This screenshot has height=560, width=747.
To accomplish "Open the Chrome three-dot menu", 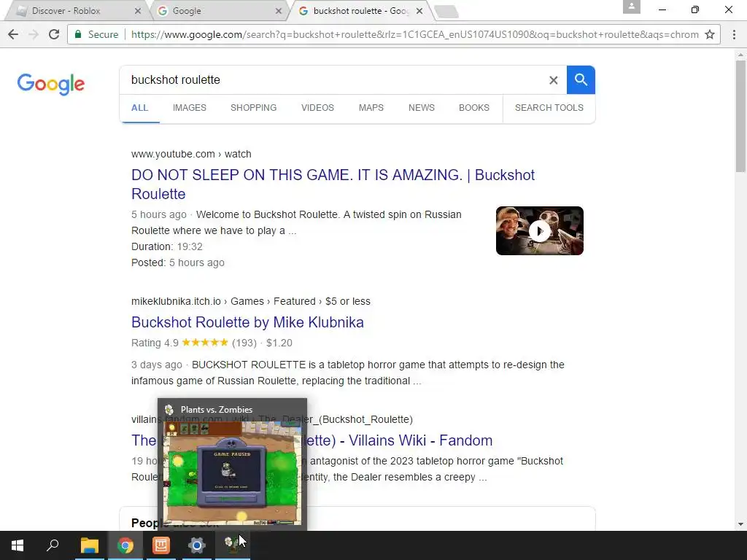I will point(734,34).
